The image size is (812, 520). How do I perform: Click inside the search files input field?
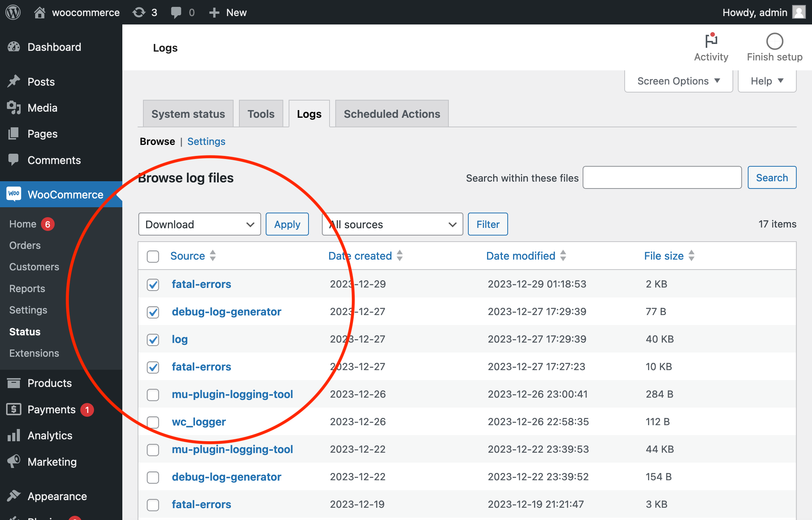point(662,177)
